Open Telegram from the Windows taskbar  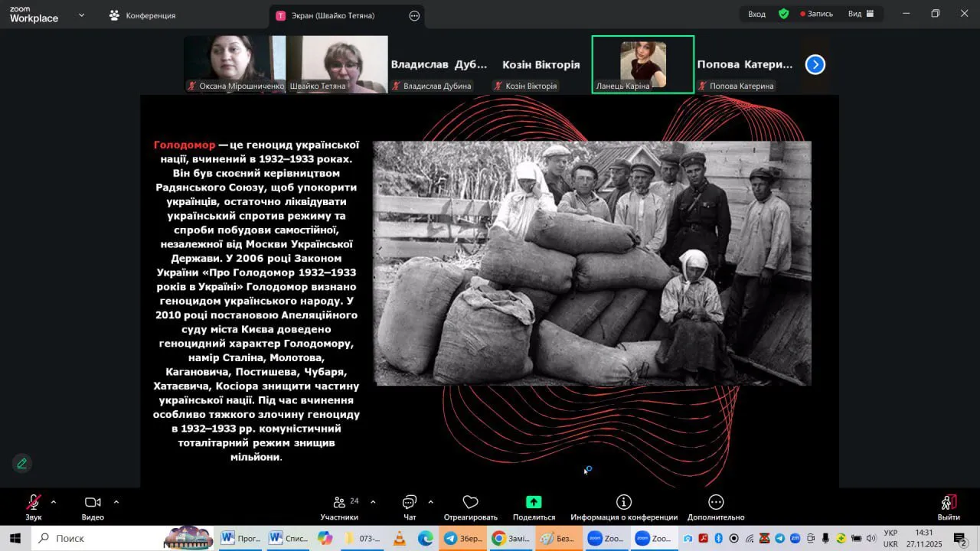(462, 539)
